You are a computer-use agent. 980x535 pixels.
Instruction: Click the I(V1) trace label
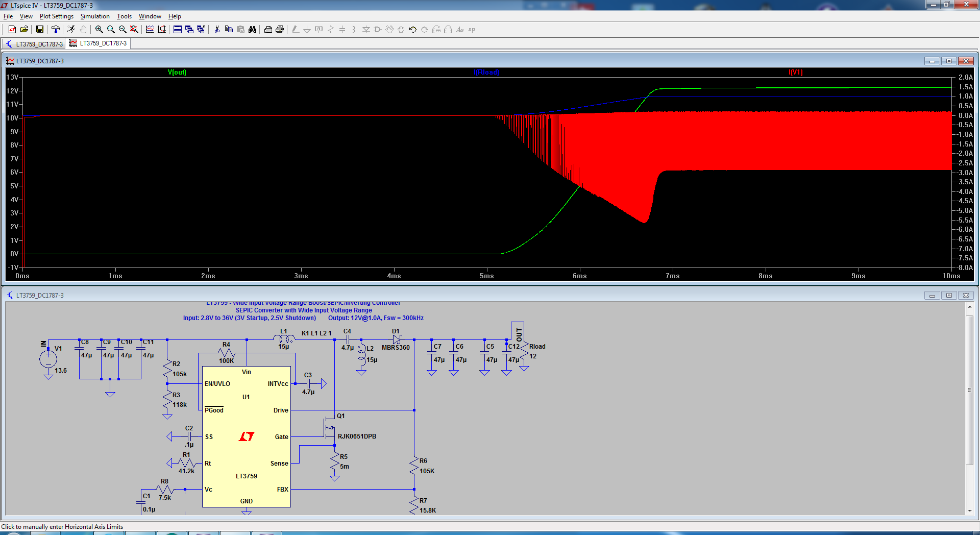(795, 72)
